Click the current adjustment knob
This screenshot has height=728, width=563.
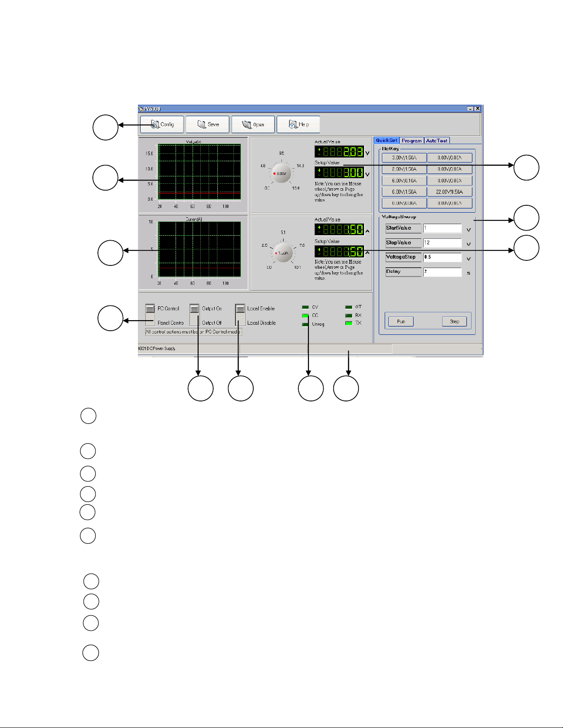click(x=283, y=253)
